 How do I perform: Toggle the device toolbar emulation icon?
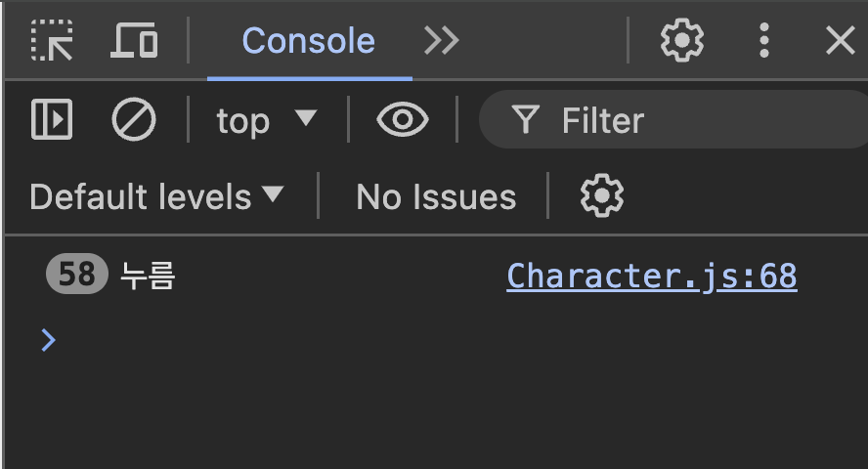[x=135, y=40]
